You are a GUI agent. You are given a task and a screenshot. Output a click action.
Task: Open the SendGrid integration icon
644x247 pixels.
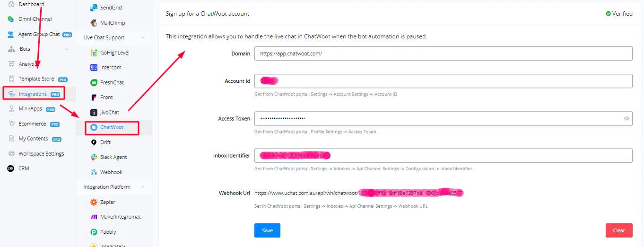[x=94, y=8]
